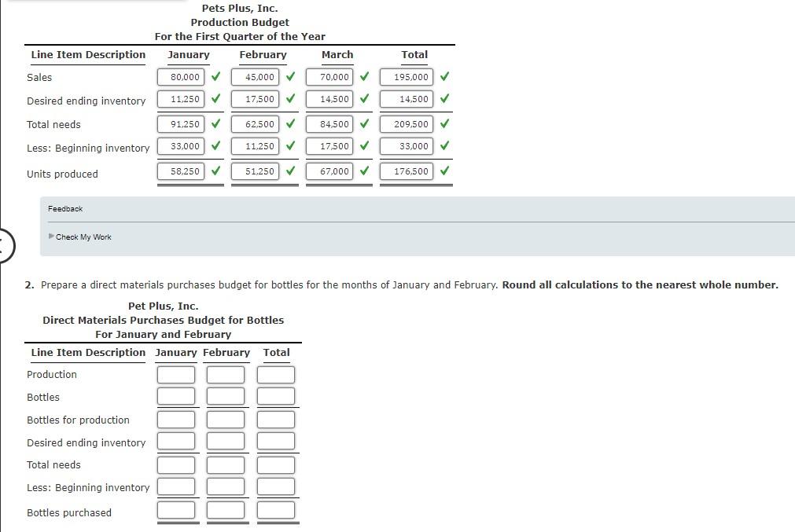795x532 pixels.
Task: Click January ending inventory field showing 11,250
Action: (x=181, y=99)
